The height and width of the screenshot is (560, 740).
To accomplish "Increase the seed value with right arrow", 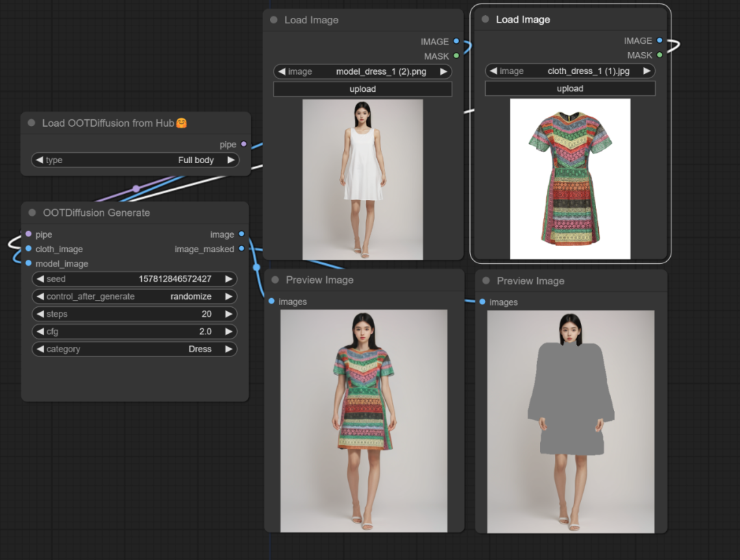I will click(x=229, y=278).
